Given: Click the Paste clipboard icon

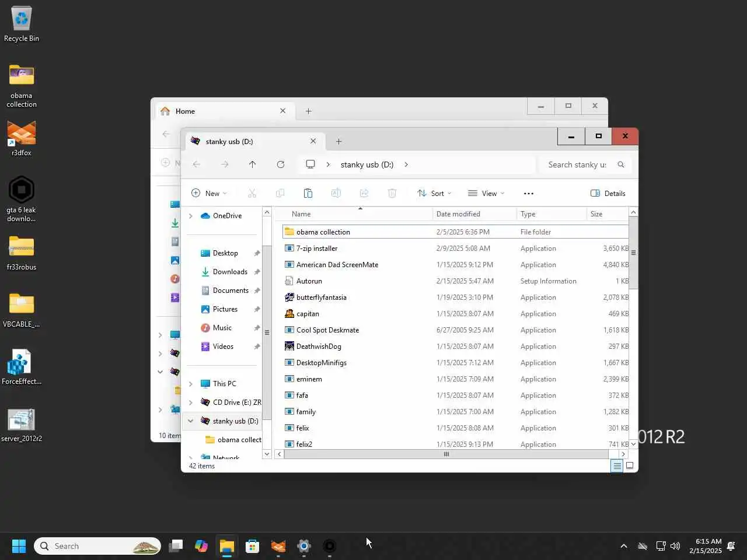Looking at the screenshot, I should tap(308, 193).
